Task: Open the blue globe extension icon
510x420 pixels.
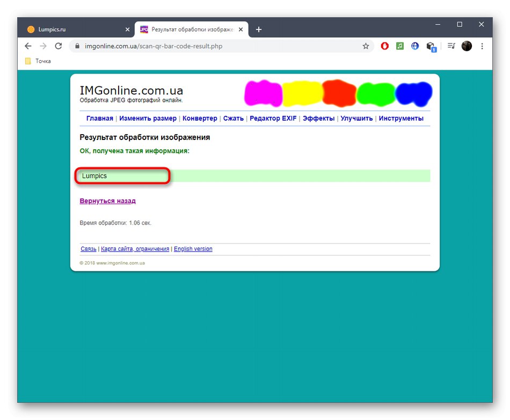Action: click(414, 46)
